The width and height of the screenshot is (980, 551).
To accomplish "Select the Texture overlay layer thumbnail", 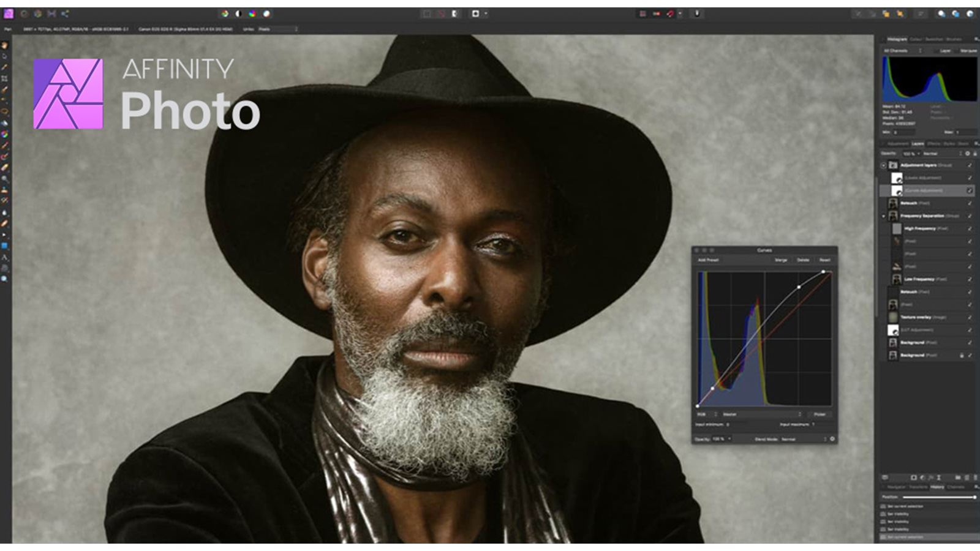I will [893, 317].
